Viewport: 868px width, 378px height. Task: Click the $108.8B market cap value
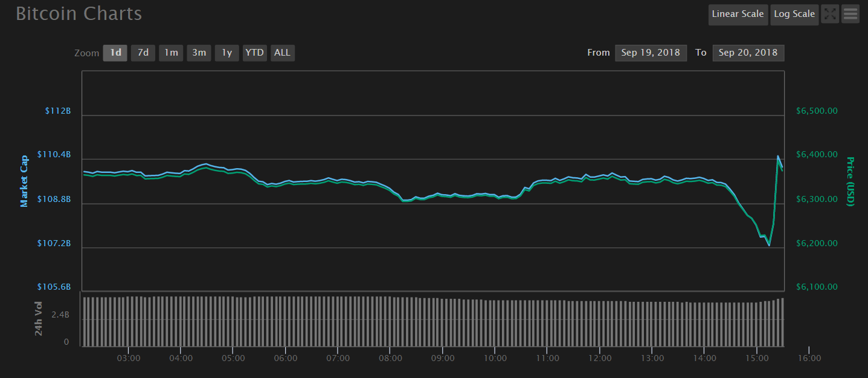pyautogui.click(x=54, y=199)
